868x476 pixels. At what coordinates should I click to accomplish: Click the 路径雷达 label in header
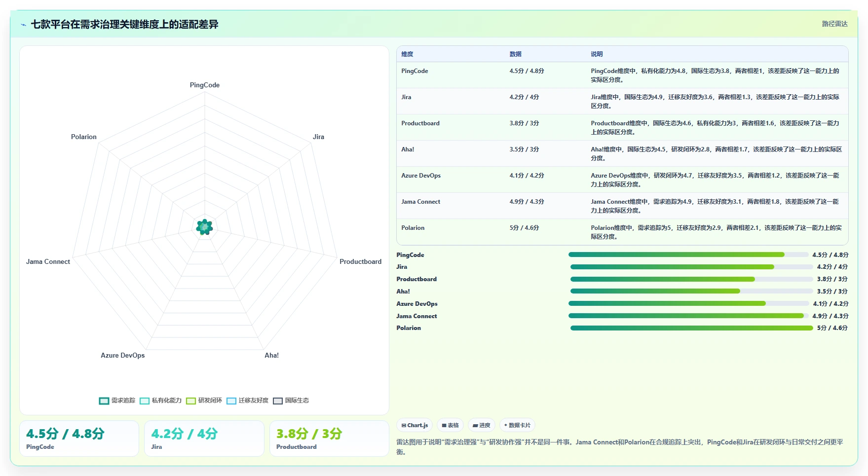(834, 24)
